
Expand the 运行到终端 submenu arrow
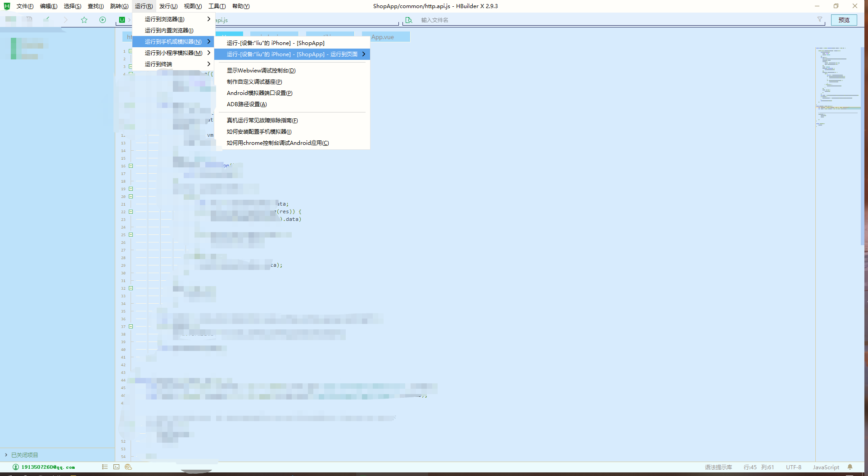coord(208,64)
